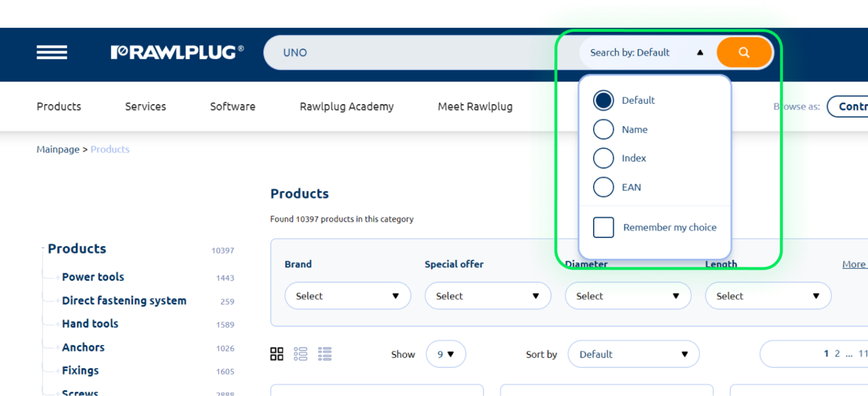The height and width of the screenshot is (396, 868).
Task: Open the Software menu item
Action: click(233, 106)
